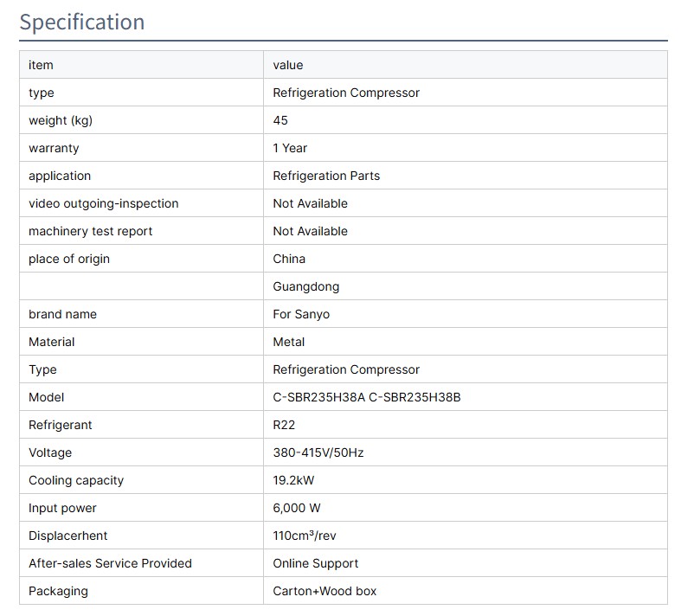Select the 'Metal' material value

289,342
